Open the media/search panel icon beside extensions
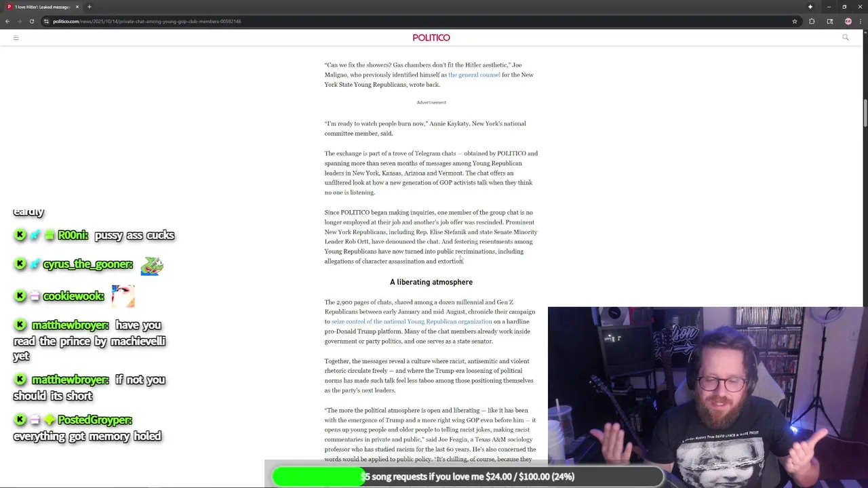 829,21
